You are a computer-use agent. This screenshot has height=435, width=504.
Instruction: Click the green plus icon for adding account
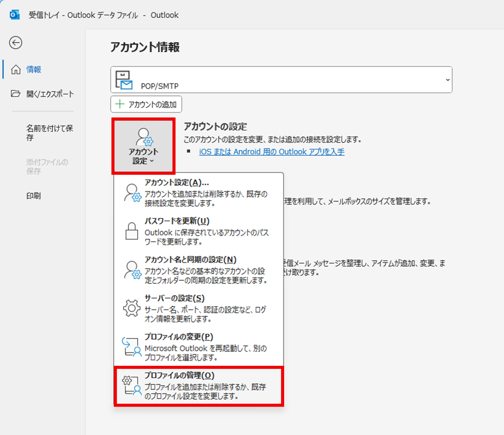pos(120,104)
